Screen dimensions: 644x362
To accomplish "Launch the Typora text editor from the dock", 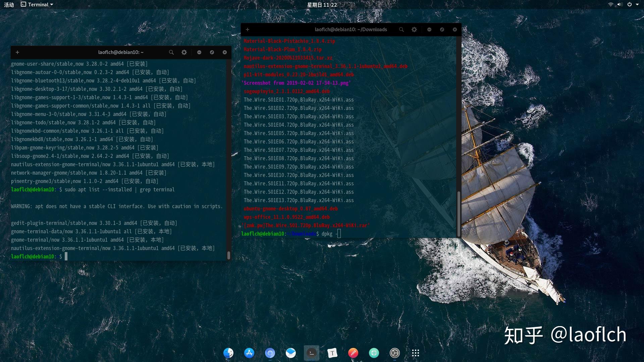I will pos(332,353).
